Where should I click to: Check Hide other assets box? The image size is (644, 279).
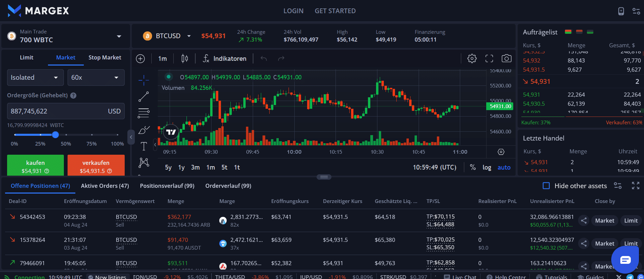click(546, 186)
